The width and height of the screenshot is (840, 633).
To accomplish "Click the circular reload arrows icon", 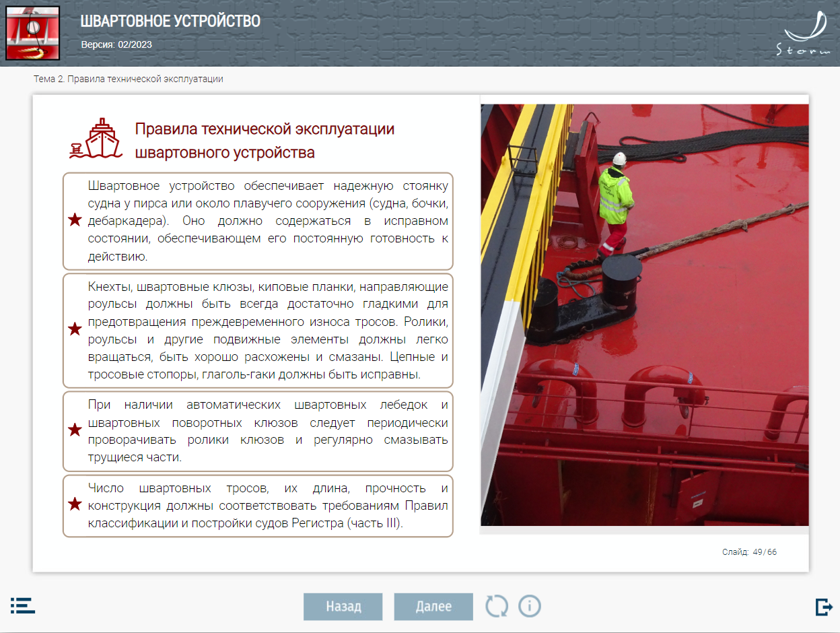I will (497, 606).
